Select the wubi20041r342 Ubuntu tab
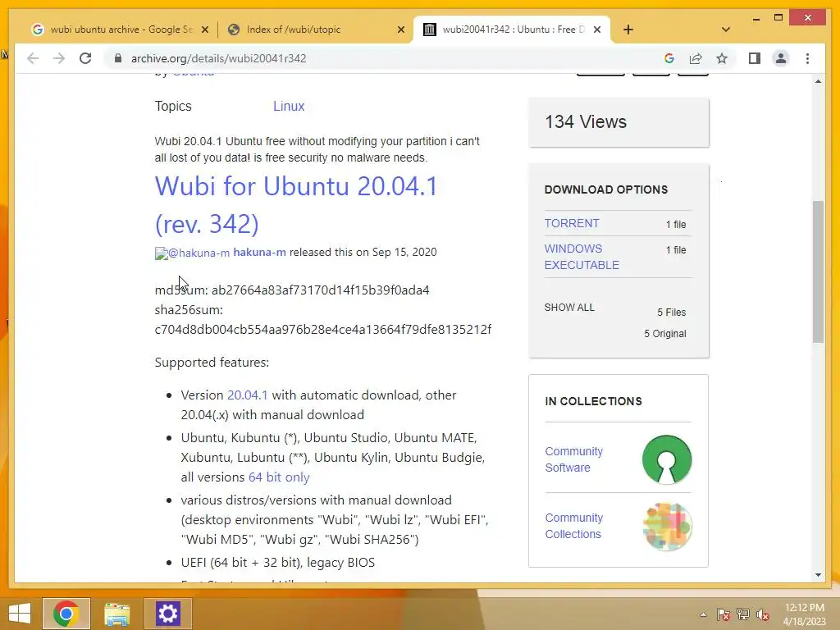Viewport: 840px width, 630px height. 512,30
